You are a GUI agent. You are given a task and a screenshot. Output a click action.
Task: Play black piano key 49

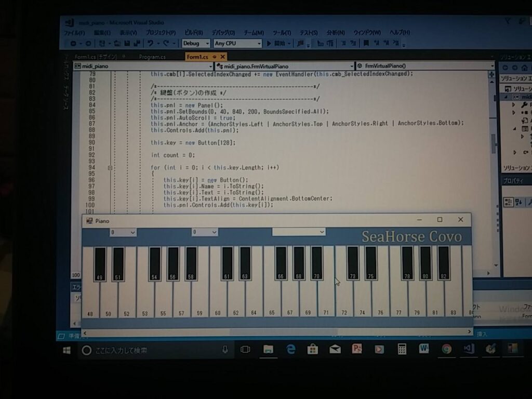click(x=100, y=264)
